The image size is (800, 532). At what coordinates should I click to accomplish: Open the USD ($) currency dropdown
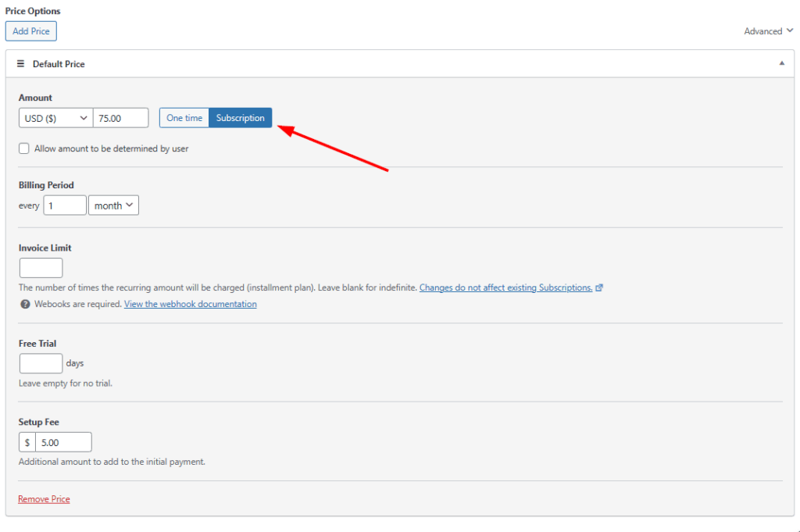[55, 118]
